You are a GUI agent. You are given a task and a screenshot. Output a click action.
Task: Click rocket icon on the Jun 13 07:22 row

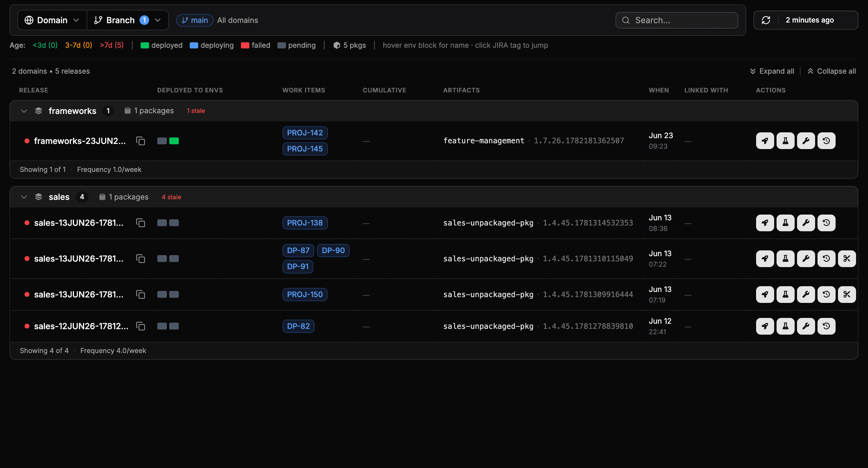click(x=765, y=259)
